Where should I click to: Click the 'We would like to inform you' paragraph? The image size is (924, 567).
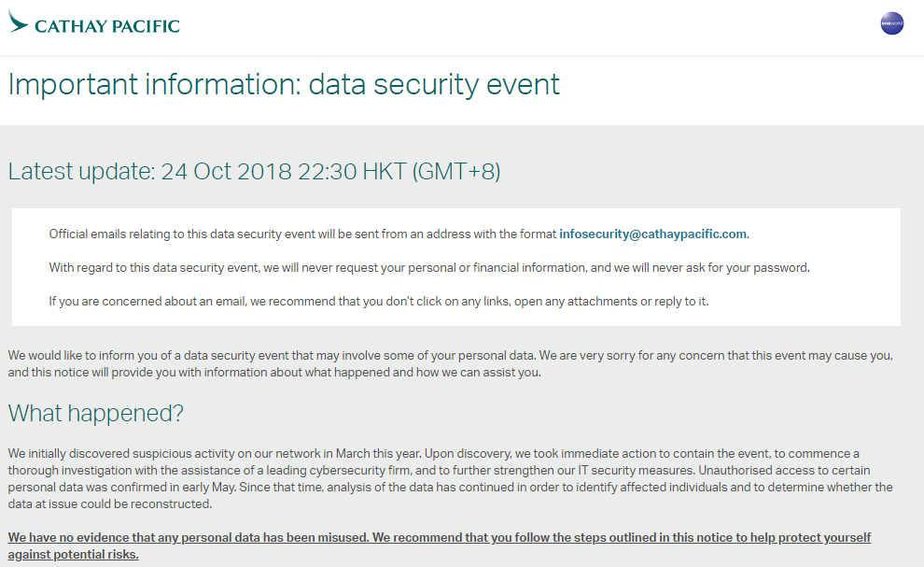pos(450,364)
